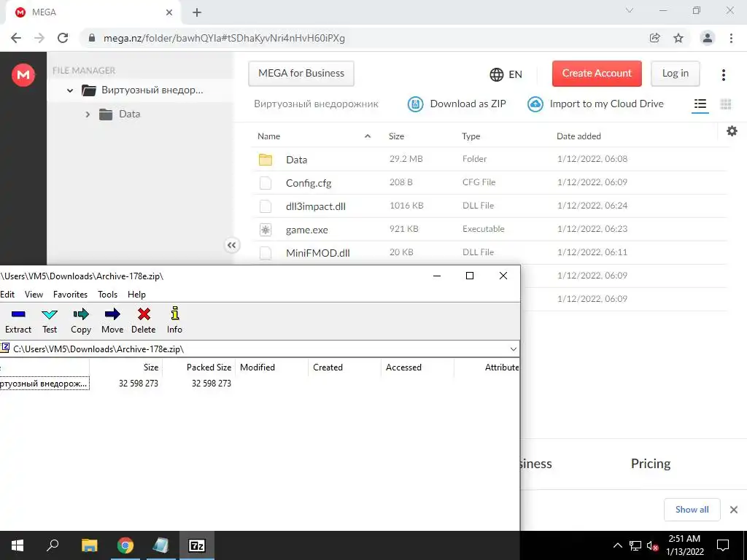Switch to thumbnail grid view in MEGA
747x560 pixels.
[x=726, y=104]
